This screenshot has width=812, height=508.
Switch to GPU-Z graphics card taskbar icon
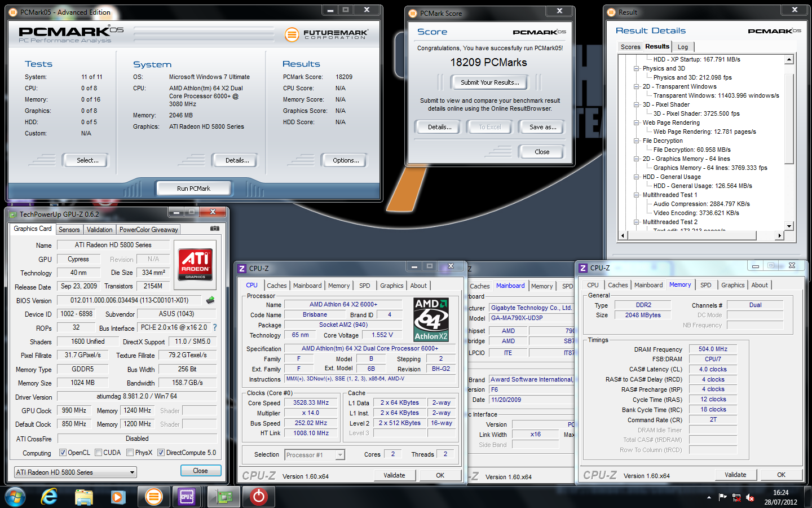(224, 497)
